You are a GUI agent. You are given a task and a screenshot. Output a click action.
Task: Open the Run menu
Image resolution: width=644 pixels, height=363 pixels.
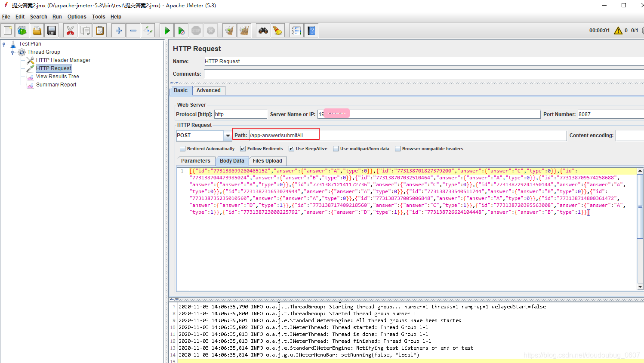pyautogui.click(x=57, y=17)
